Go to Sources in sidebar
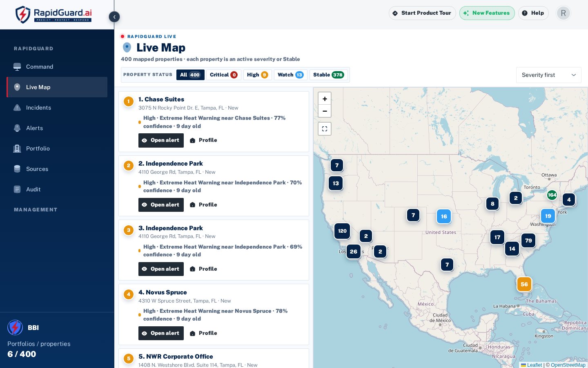The width and height of the screenshot is (588, 368). click(x=57, y=169)
